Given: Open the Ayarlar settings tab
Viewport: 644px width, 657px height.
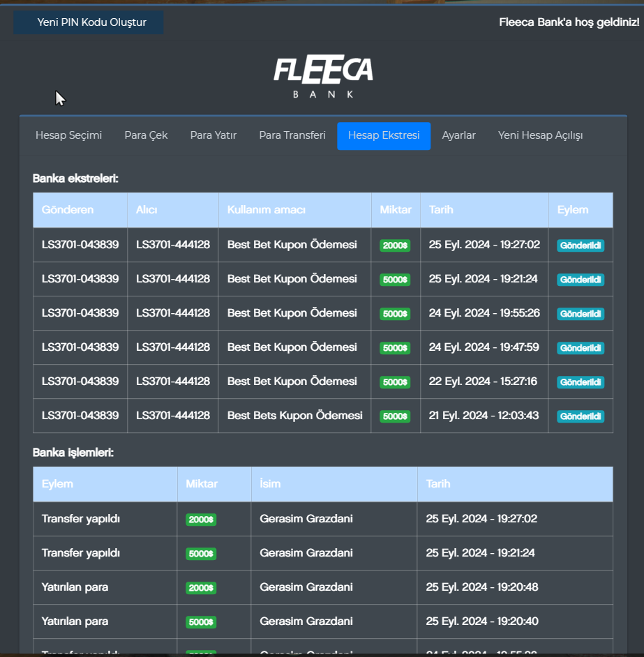Looking at the screenshot, I should (x=458, y=135).
